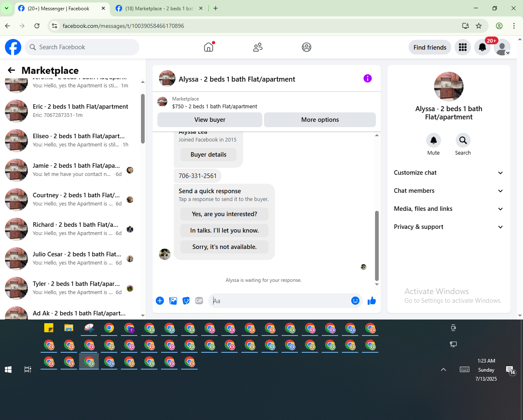This screenshot has width=523, height=420.
Task: Open the Facebook menu grid icon
Action: (x=463, y=47)
